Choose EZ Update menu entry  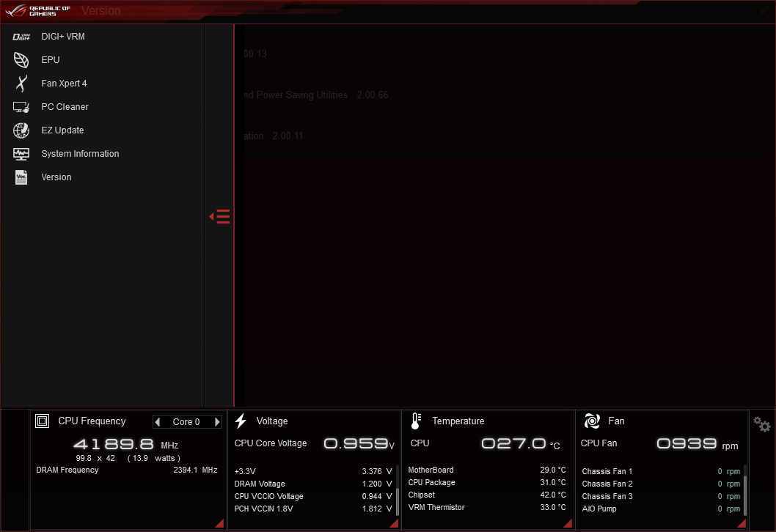[62, 130]
